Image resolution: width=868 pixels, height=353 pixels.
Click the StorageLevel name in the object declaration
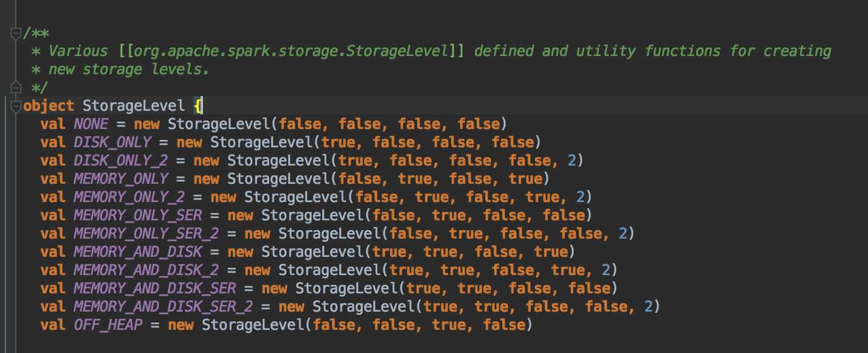click(133, 107)
